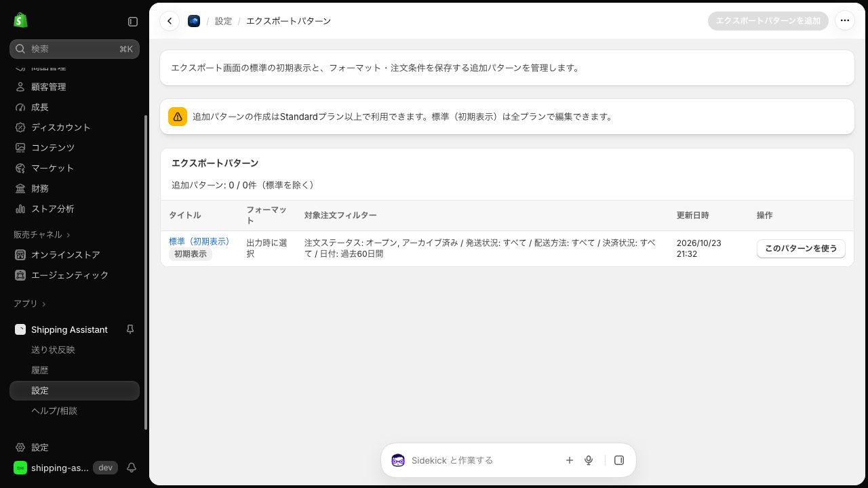Click the settings gear icon in the sidebar
The height and width of the screenshot is (488, 868).
pyautogui.click(x=20, y=447)
